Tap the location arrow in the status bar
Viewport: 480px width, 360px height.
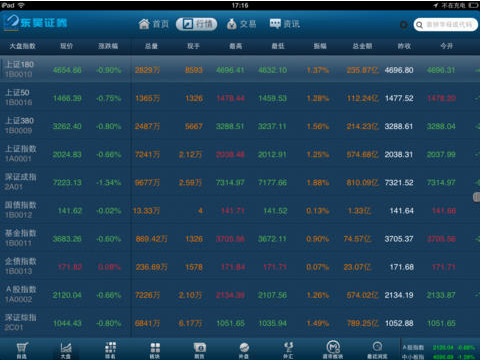[436, 5]
